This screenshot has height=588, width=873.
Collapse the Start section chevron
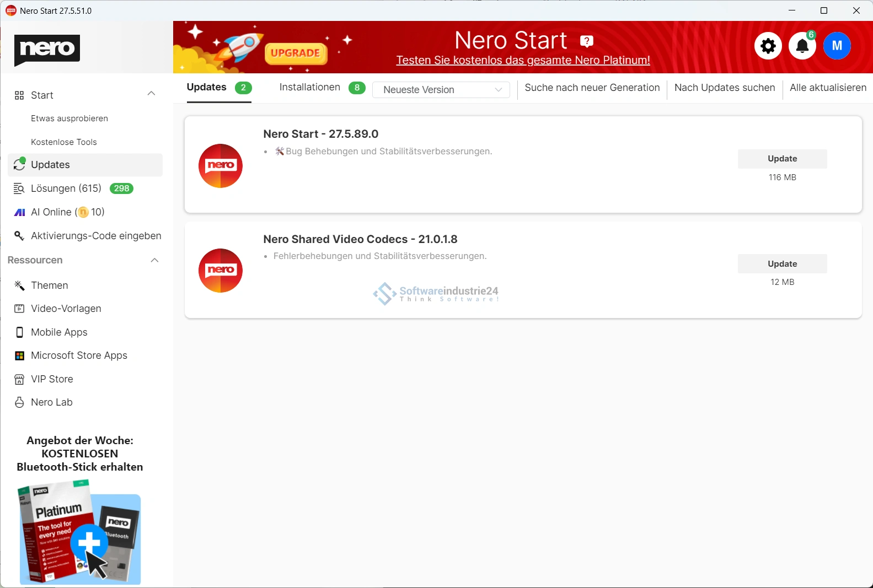coord(151,94)
